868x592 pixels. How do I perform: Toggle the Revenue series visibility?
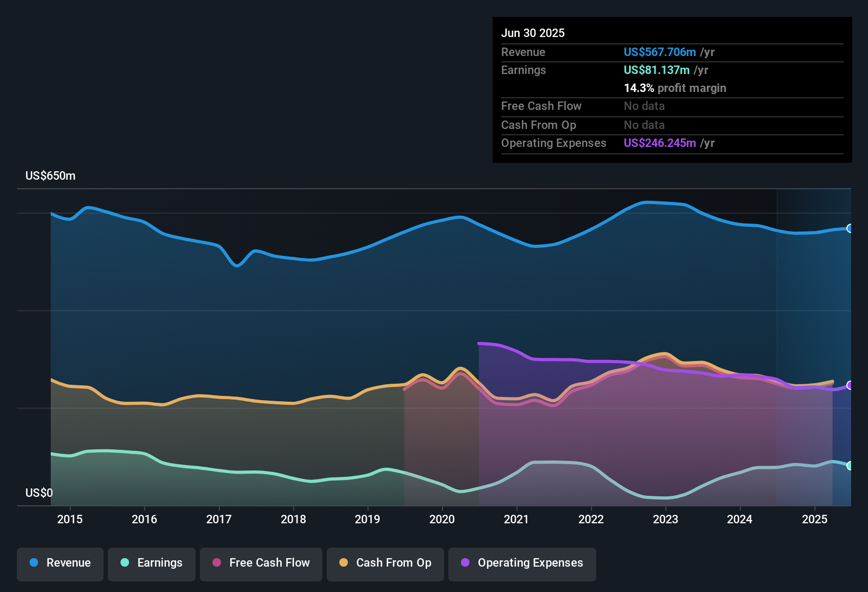point(60,563)
